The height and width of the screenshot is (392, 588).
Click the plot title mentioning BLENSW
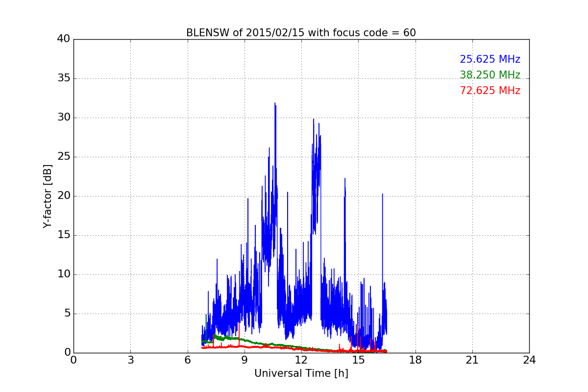[301, 33]
